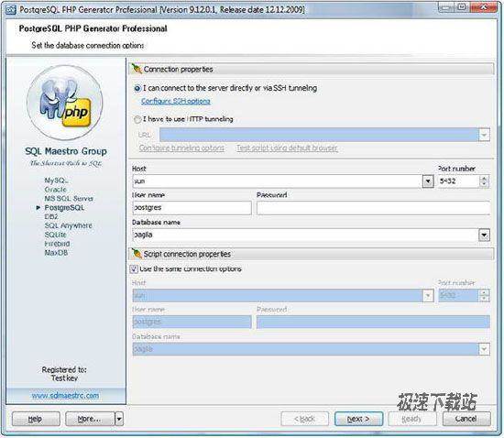Click the Back button
The height and width of the screenshot is (438, 504).
point(305,419)
